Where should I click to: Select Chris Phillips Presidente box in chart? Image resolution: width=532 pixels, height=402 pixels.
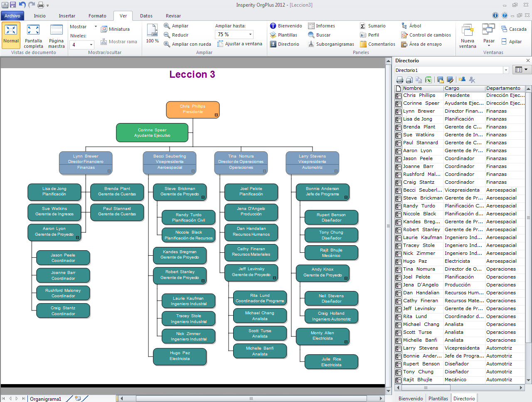[193, 109]
